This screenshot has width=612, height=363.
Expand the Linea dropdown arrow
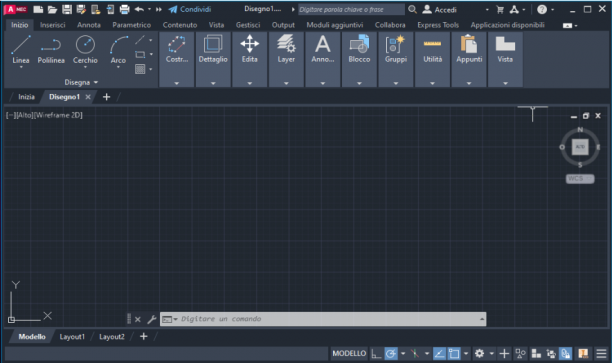[x=21, y=68]
